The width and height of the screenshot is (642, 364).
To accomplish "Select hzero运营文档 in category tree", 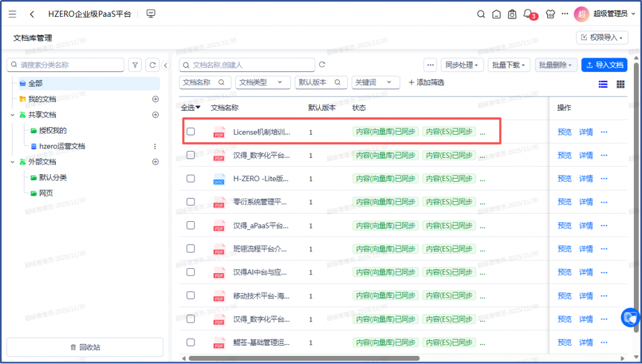I will [62, 146].
